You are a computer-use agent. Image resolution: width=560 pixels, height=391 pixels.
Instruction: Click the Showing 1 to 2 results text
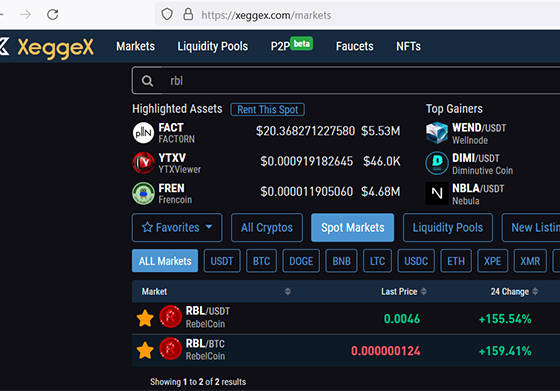(198, 382)
